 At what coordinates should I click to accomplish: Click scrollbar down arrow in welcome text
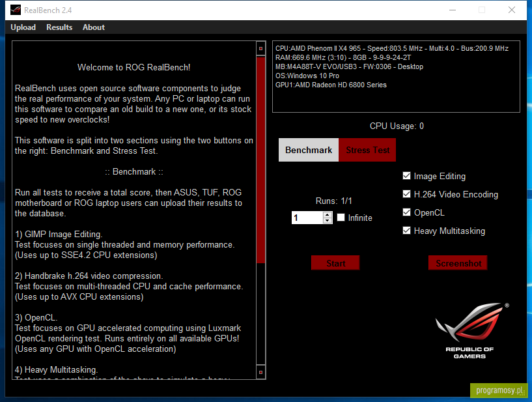point(260,372)
